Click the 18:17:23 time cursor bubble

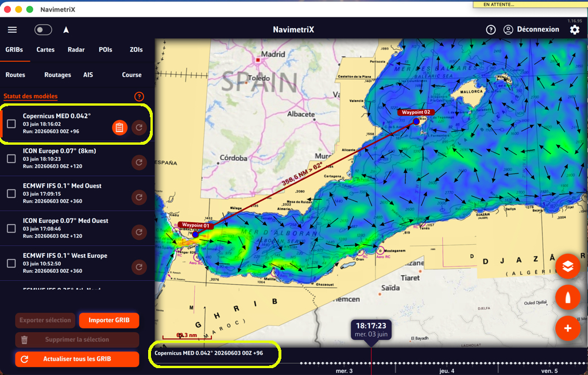[x=372, y=330]
